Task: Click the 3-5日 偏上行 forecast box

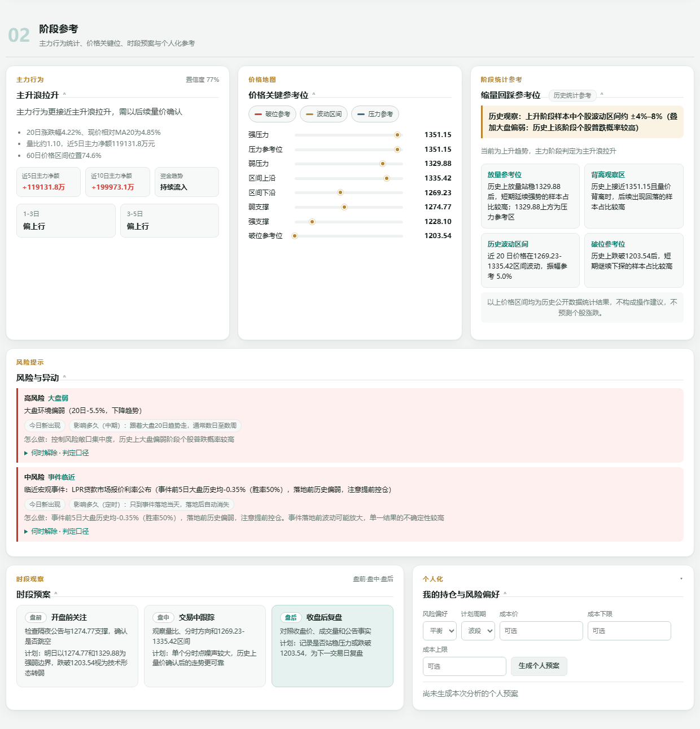Action: coord(169,221)
